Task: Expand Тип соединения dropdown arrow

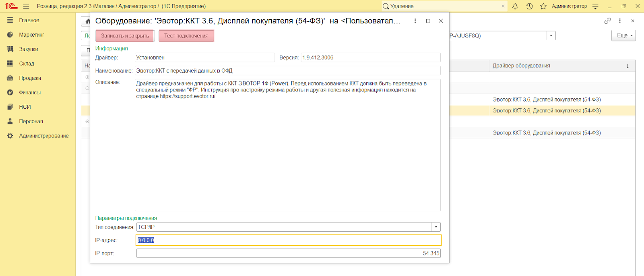Action: pos(436,227)
